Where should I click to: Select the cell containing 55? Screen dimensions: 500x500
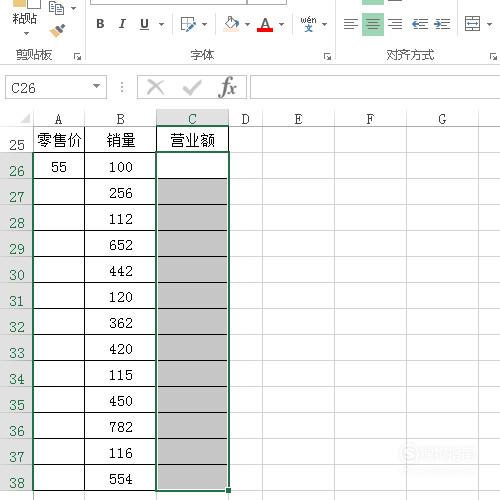click(59, 166)
